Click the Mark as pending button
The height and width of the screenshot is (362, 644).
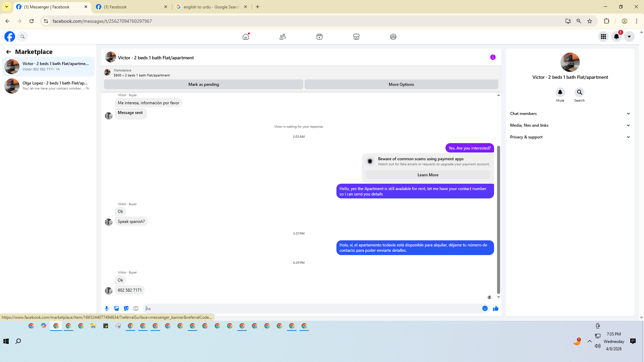(x=203, y=84)
